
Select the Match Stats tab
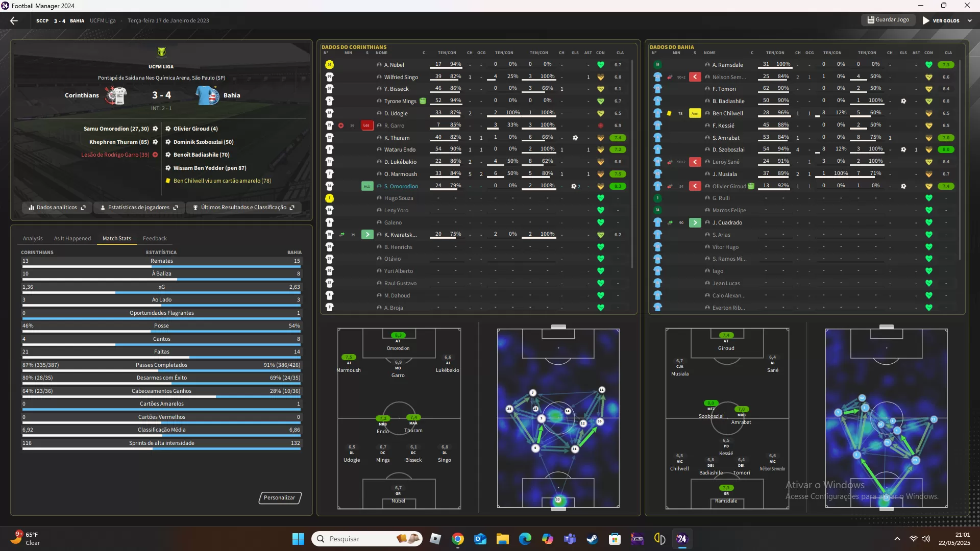pyautogui.click(x=117, y=238)
